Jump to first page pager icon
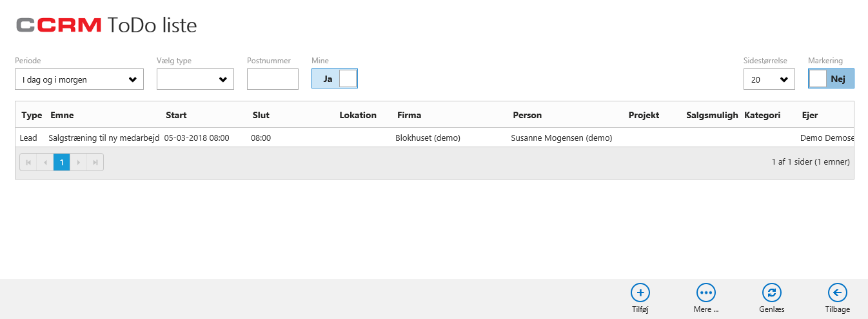This screenshot has width=868, height=319. pos(28,162)
